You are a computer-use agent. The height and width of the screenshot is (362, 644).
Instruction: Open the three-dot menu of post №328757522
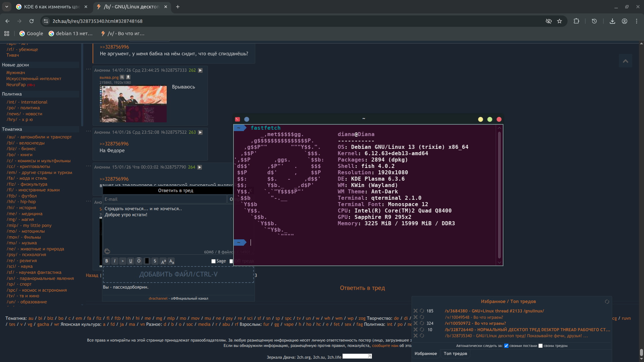coord(89,131)
